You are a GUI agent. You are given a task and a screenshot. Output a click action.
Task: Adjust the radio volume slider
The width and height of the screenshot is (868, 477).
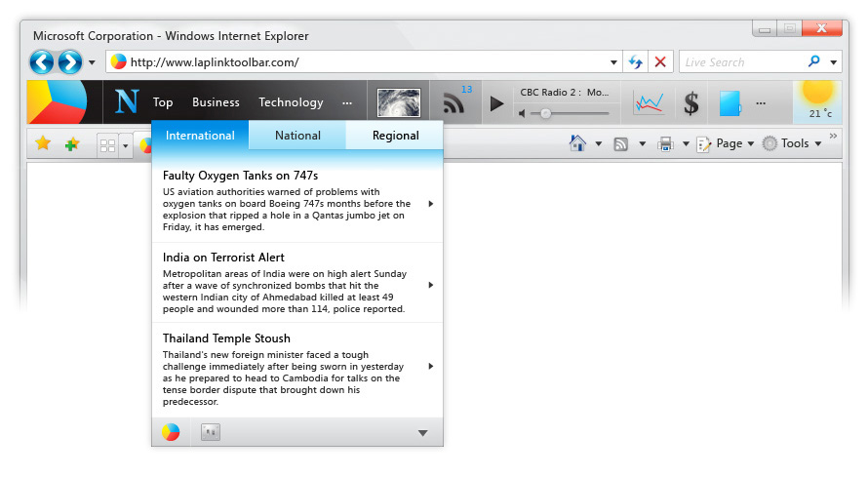click(x=546, y=113)
